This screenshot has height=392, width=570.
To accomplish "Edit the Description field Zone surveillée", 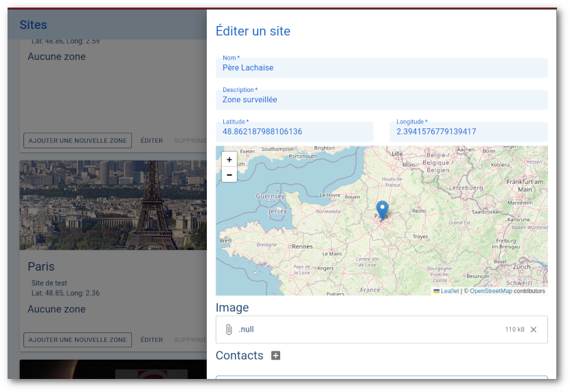I will pyautogui.click(x=382, y=100).
